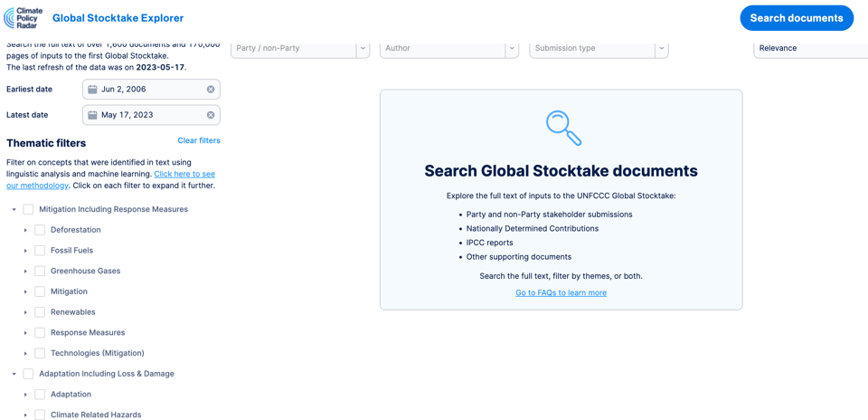Click the Thematic filters heading
Image resolution: width=868 pixels, height=420 pixels.
tap(46, 143)
